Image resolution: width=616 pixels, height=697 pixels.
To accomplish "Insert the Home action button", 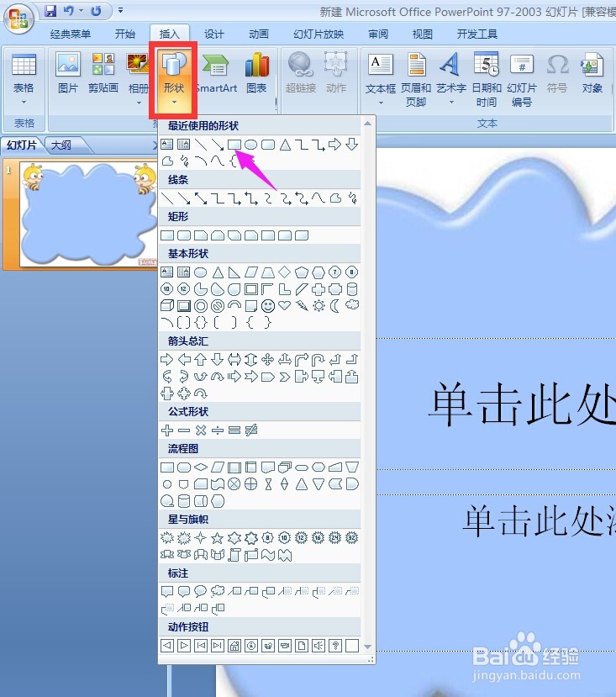I will pyautogui.click(x=234, y=646).
